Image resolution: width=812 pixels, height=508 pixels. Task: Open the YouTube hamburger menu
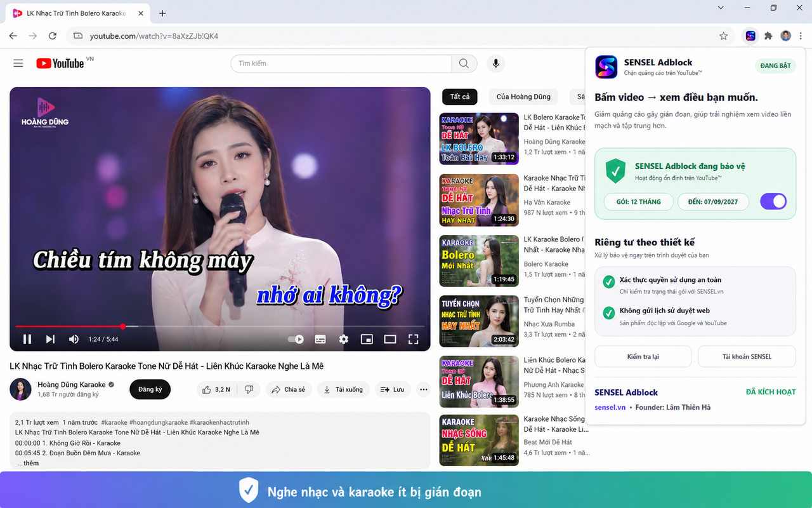[18, 63]
